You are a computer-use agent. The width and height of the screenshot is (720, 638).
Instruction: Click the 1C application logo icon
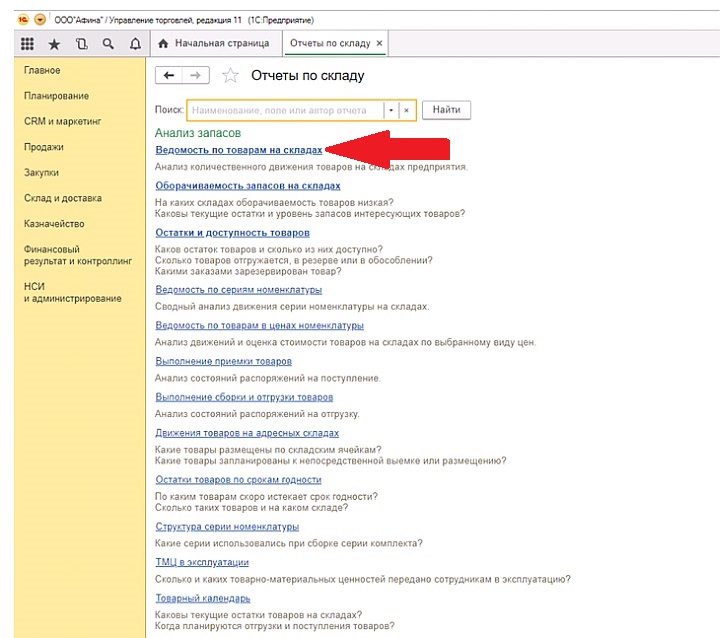tap(23, 20)
